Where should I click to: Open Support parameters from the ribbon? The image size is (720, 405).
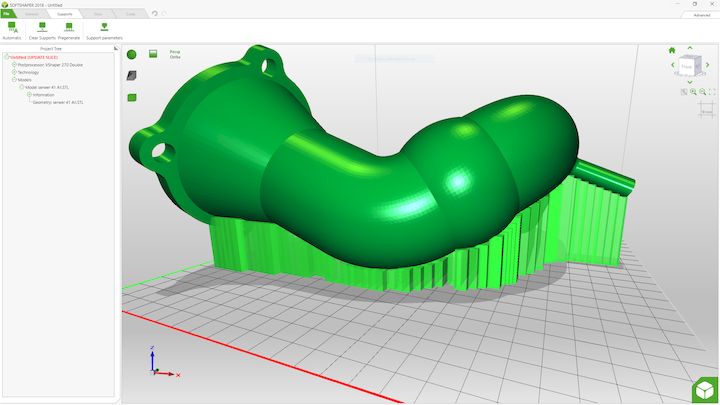pyautogui.click(x=104, y=27)
